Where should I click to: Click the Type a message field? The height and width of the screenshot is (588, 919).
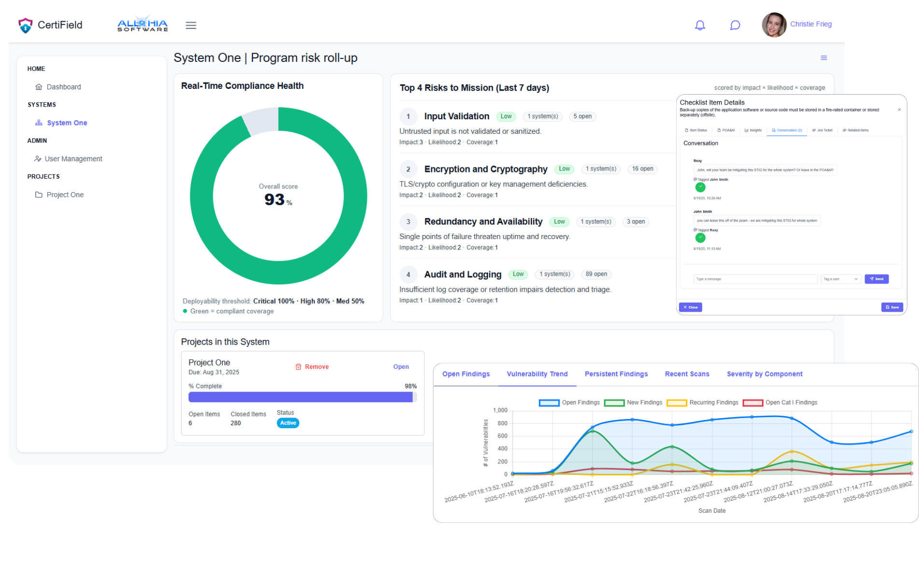coord(755,279)
